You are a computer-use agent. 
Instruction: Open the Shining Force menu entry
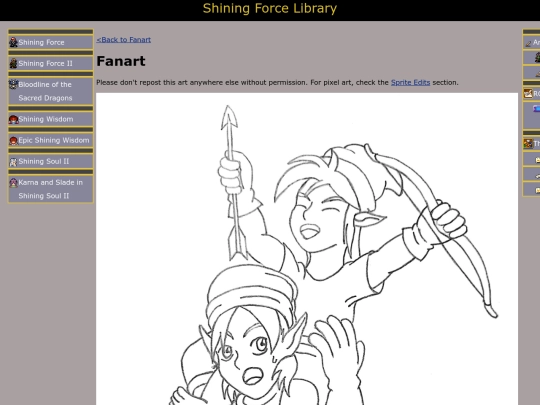point(51,42)
